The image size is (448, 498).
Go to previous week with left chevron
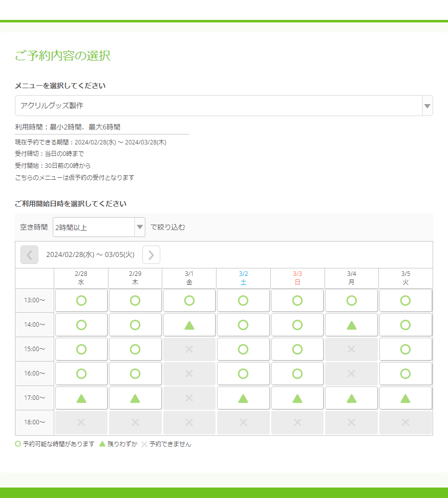pyautogui.click(x=29, y=255)
